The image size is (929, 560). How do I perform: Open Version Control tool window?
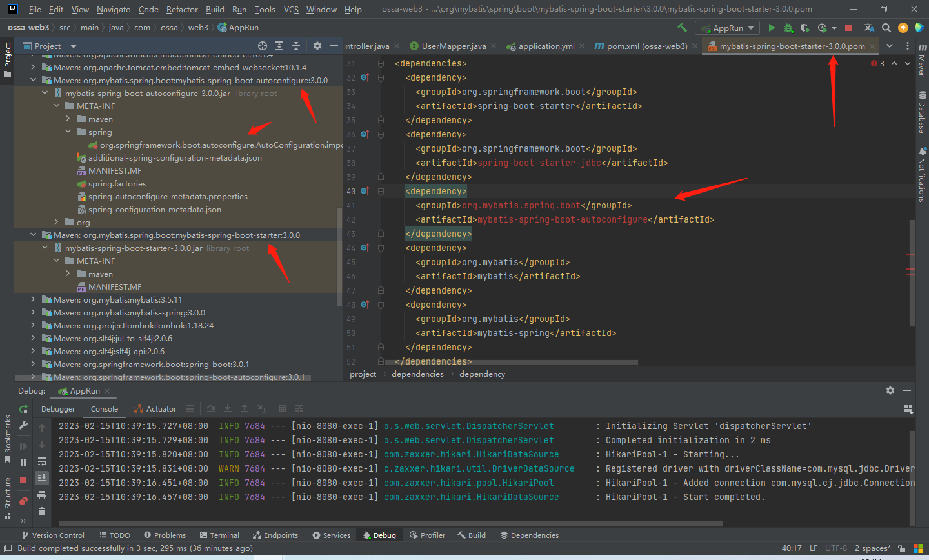[x=53, y=535]
